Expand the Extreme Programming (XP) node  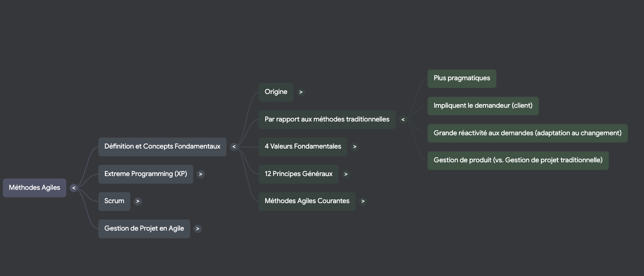point(201,174)
